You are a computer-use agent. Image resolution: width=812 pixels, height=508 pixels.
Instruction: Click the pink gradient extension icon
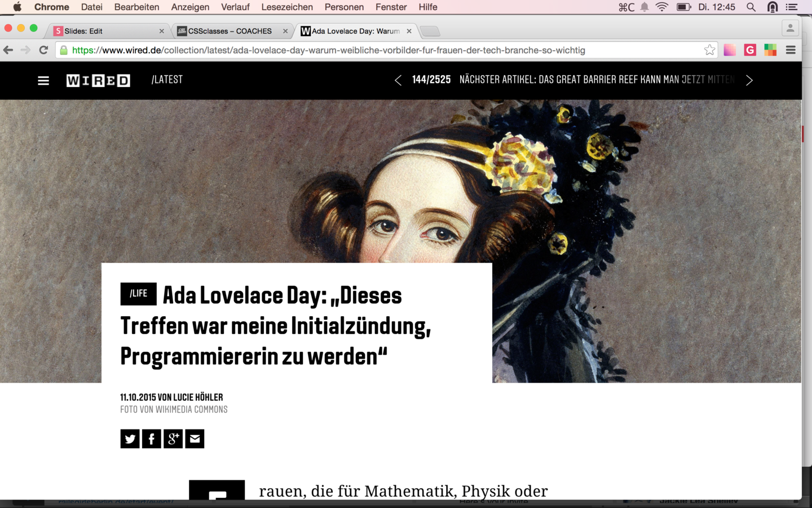click(730, 50)
